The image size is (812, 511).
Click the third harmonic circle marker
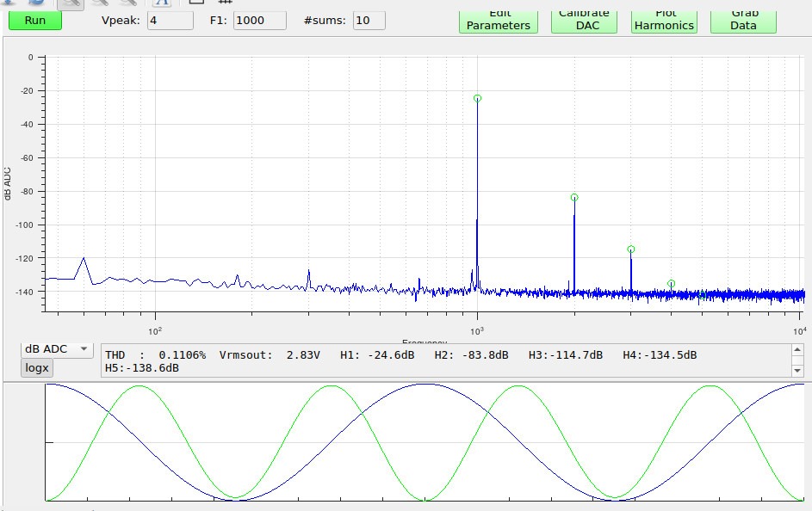[x=631, y=249]
